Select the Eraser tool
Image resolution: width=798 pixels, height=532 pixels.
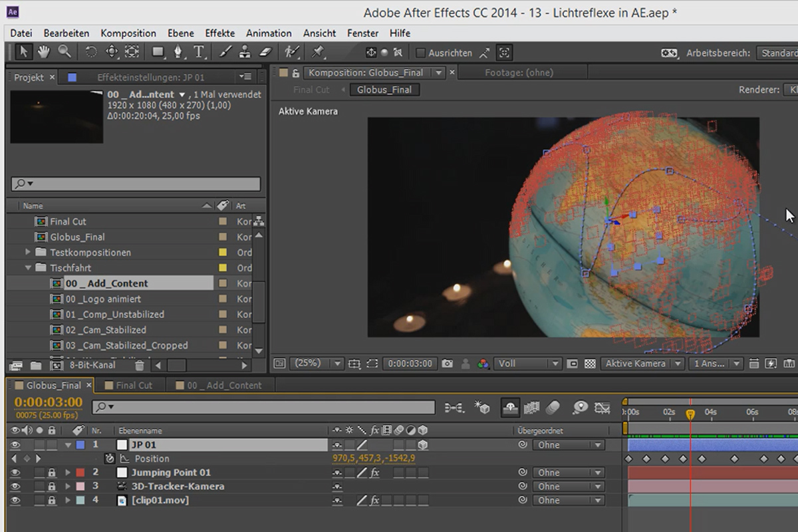[265, 51]
